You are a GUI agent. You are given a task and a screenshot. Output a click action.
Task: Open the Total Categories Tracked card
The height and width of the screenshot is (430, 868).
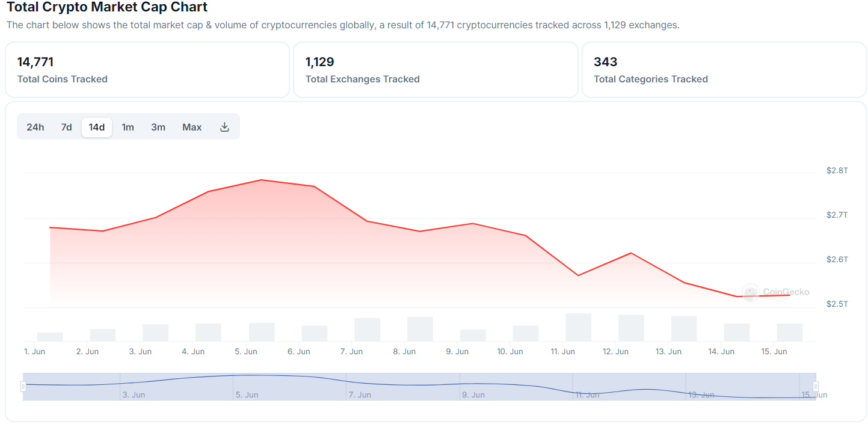pyautogui.click(x=724, y=70)
